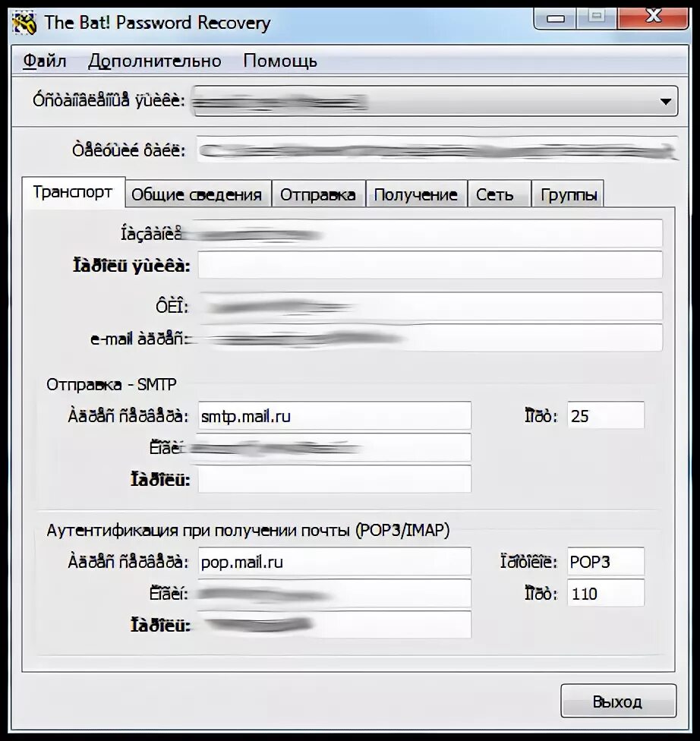The image size is (700, 741).
Task: Open the Помощь menu
Action: [280, 61]
